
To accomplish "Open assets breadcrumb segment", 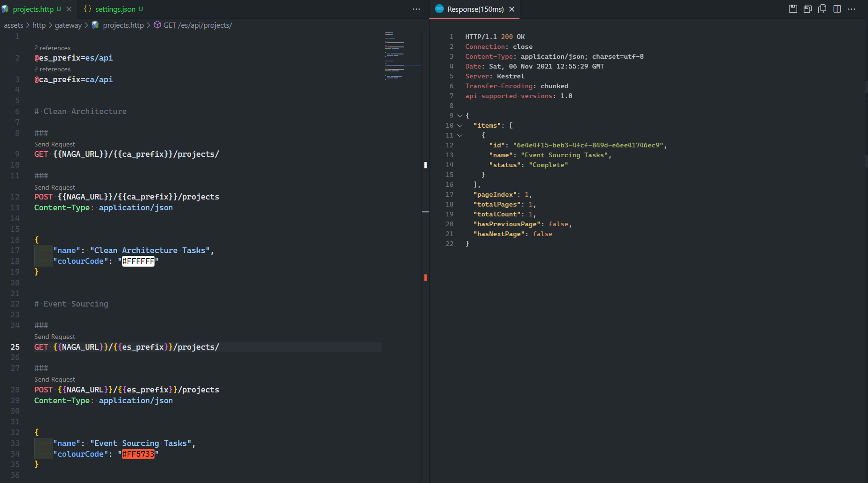I will pos(14,25).
